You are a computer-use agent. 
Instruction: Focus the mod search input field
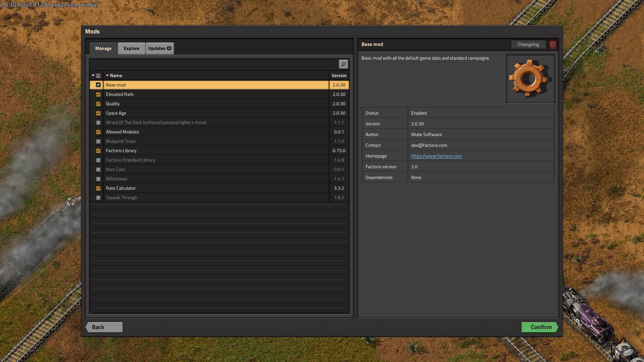point(214,64)
